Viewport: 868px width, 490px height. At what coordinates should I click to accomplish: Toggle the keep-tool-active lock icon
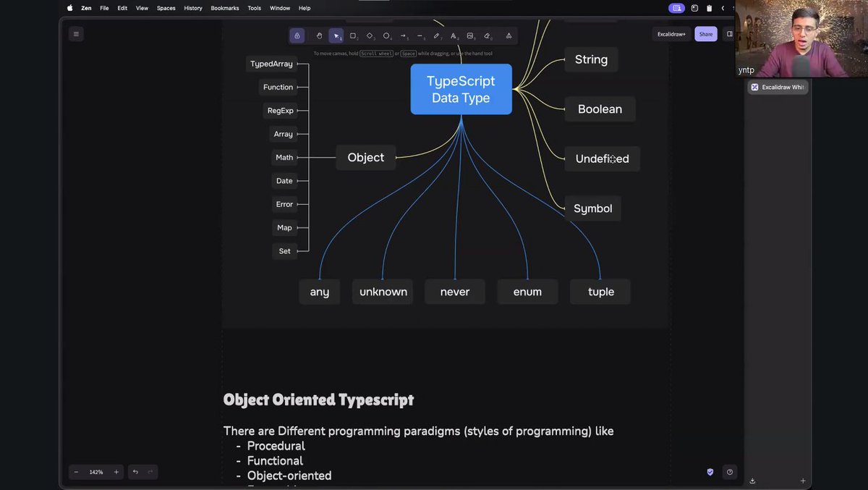(297, 35)
